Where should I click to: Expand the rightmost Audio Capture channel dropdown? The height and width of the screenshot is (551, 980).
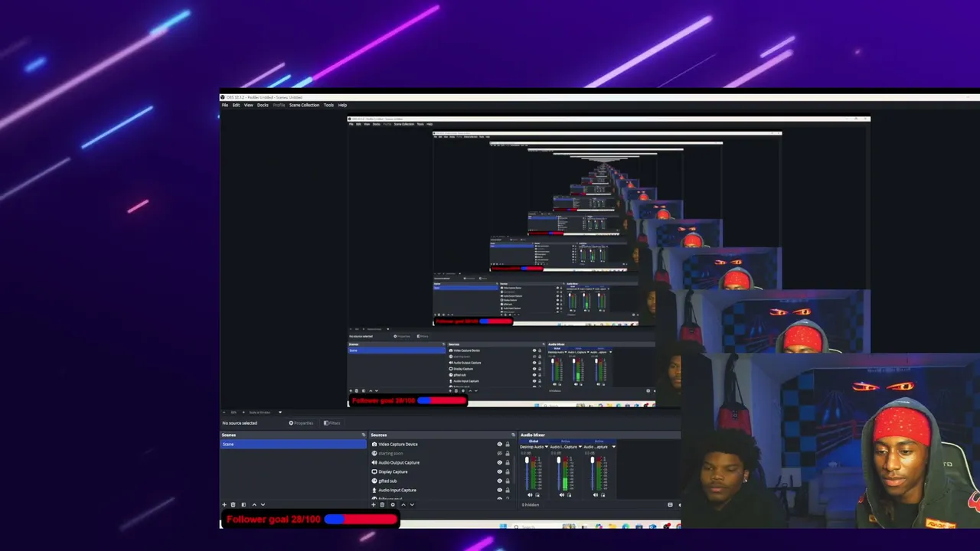click(x=613, y=447)
